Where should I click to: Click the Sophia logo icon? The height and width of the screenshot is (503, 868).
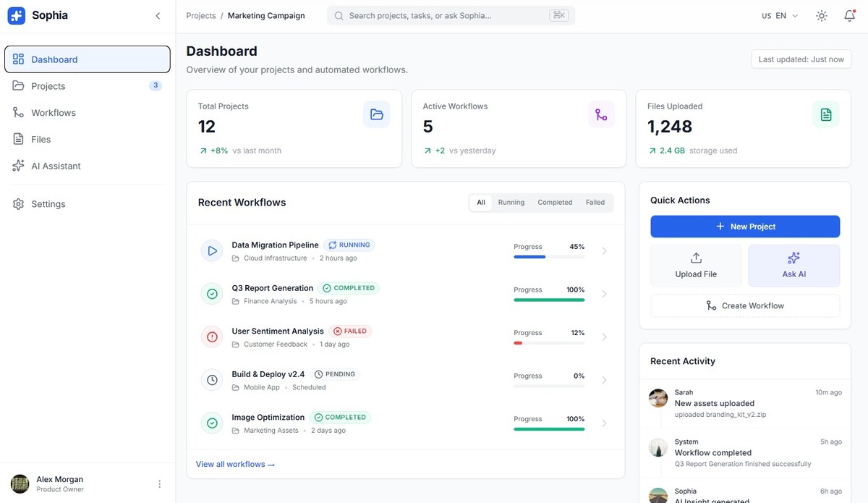pos(17,16)
